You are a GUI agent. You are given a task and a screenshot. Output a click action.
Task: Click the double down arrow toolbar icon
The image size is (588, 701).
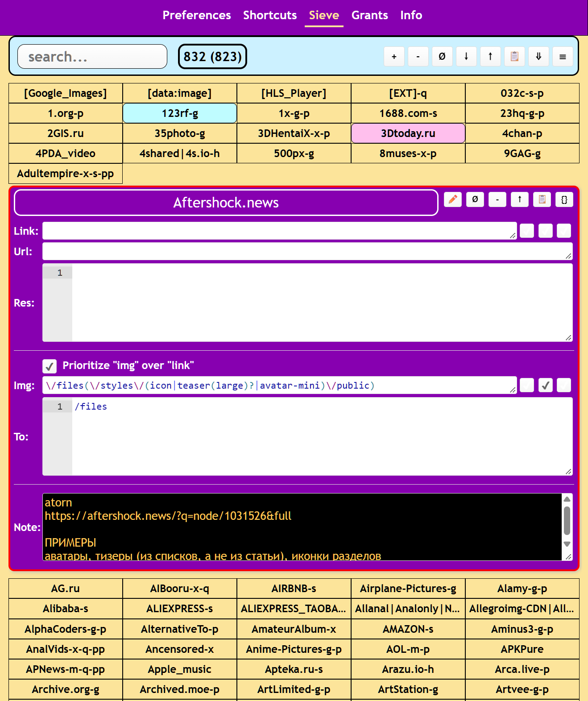[x=538, y=57]
